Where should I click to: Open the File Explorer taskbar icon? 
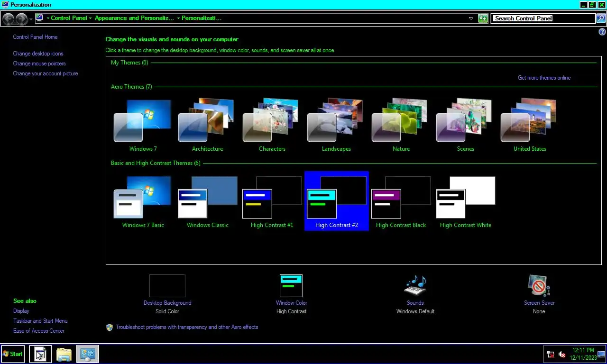64,354
